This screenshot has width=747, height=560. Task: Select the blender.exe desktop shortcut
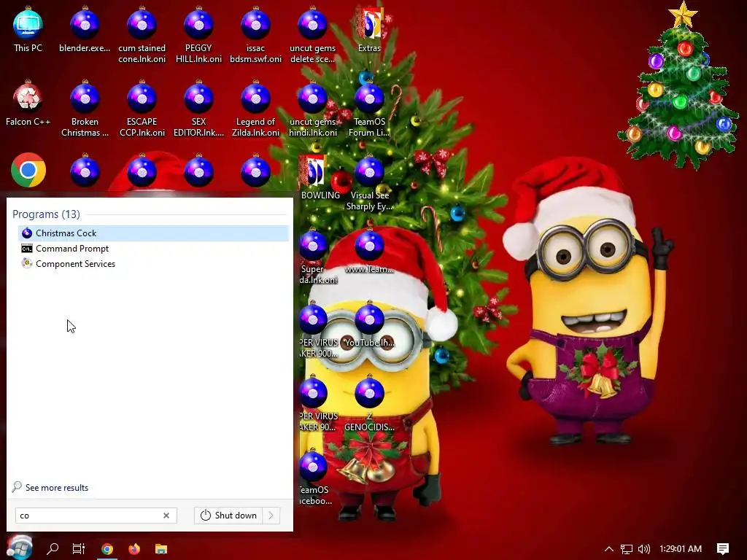[85, 29]
